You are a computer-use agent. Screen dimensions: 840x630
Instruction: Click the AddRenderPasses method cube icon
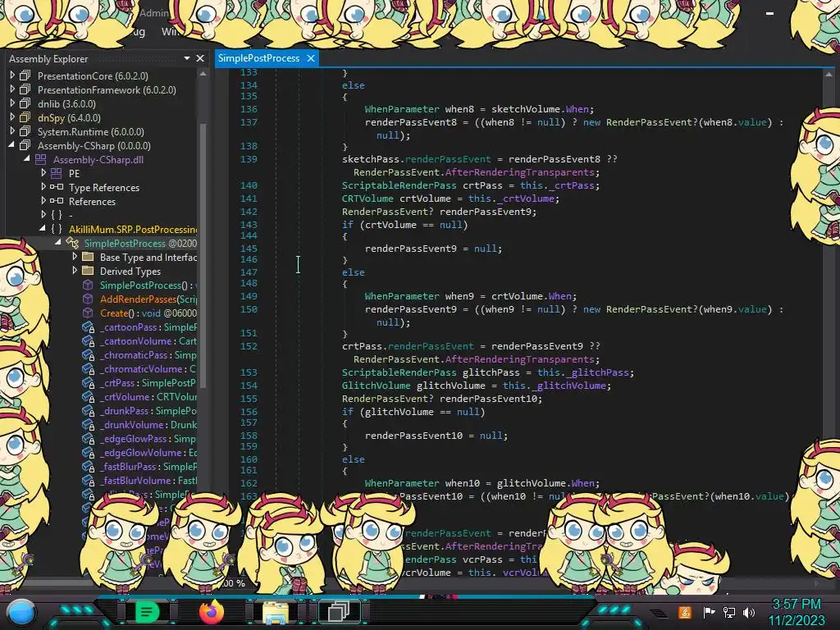click(x=88, y=299)
